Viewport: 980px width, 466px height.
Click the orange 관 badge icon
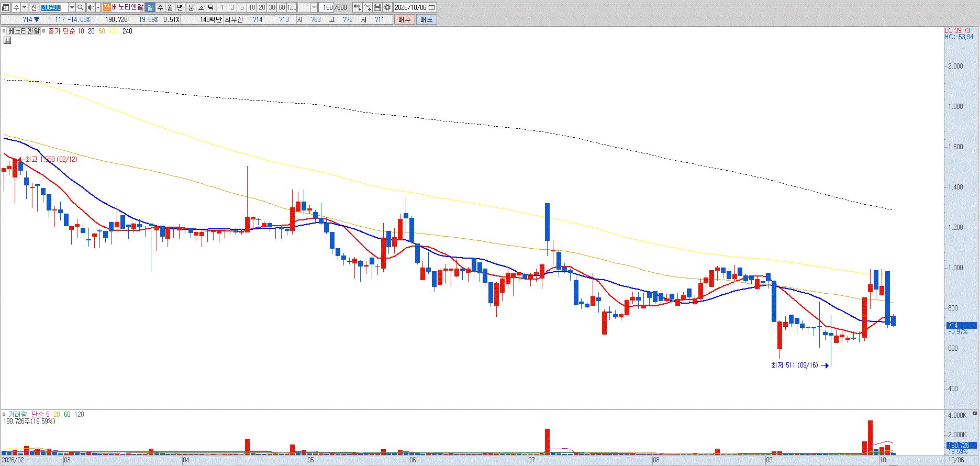pos(106,7)
